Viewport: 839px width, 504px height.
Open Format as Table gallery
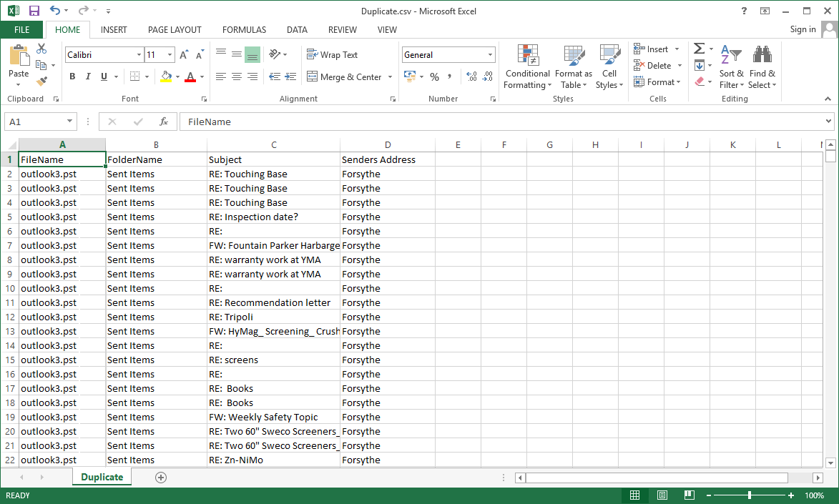pyautogui.click(x=574, y=67)
